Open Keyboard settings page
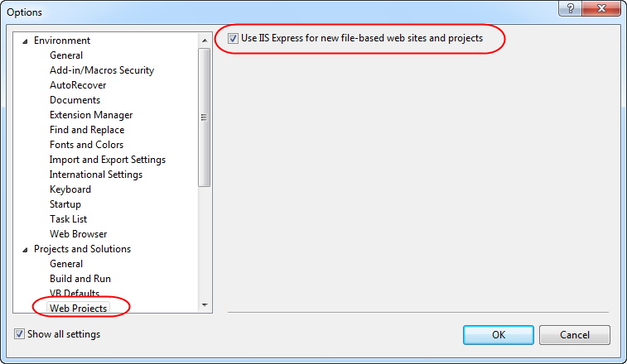 coord(70,189)
